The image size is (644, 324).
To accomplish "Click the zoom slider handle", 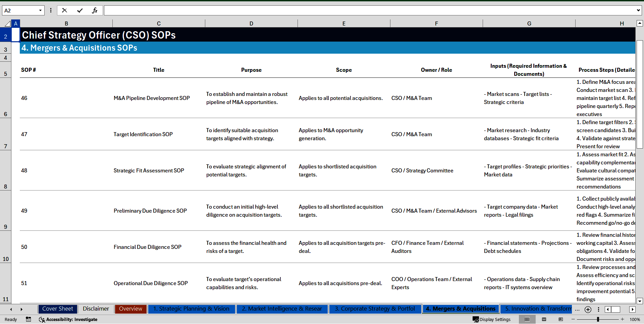I will tap(598, 319).
